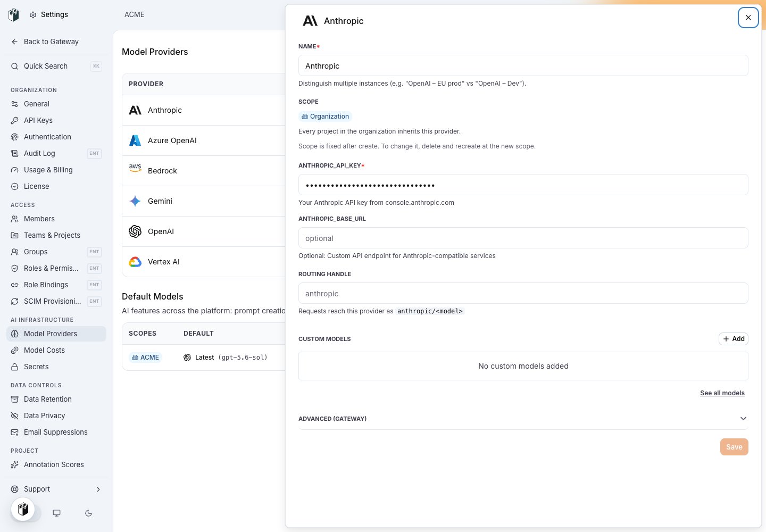The width and height of the screenshot is (766, 532).
Task: Click the anthropic/<model> code text
Action: point(430,311)
